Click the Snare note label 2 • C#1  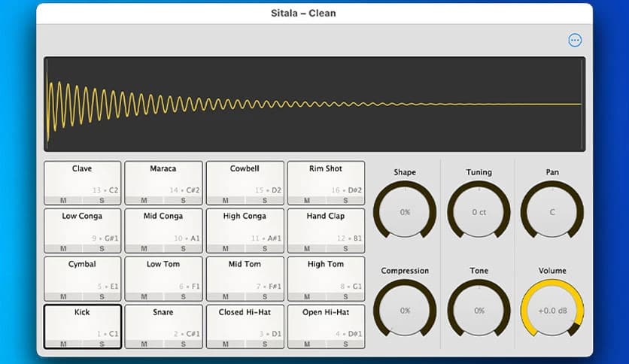[x=187, y=333]
